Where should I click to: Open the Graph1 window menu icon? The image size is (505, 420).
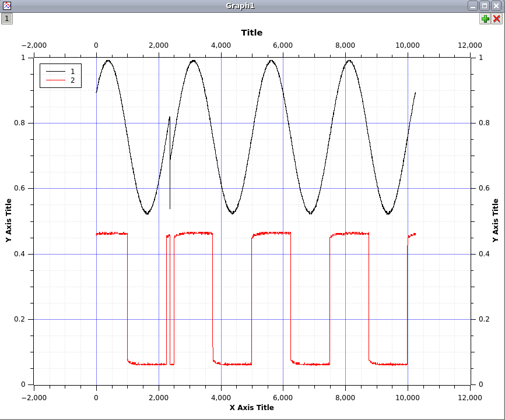tap(7, 5)
